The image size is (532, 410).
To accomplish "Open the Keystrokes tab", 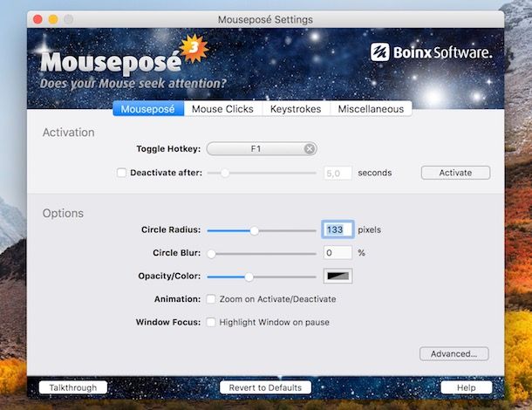I will (296, 109).
